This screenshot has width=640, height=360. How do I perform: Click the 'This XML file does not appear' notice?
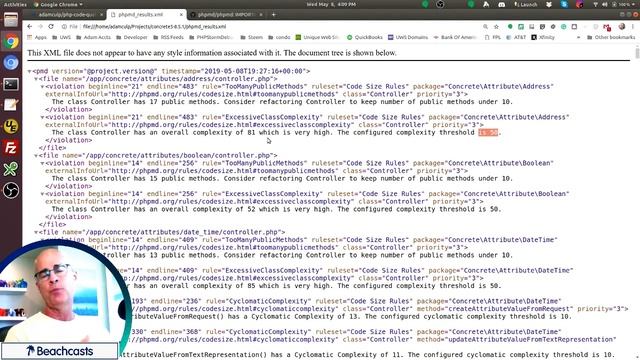[212, 53]
